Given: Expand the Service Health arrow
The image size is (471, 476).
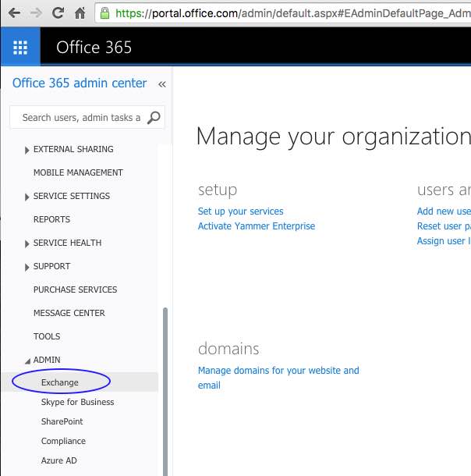Looking at the screenshot, I should pos(27,243).
